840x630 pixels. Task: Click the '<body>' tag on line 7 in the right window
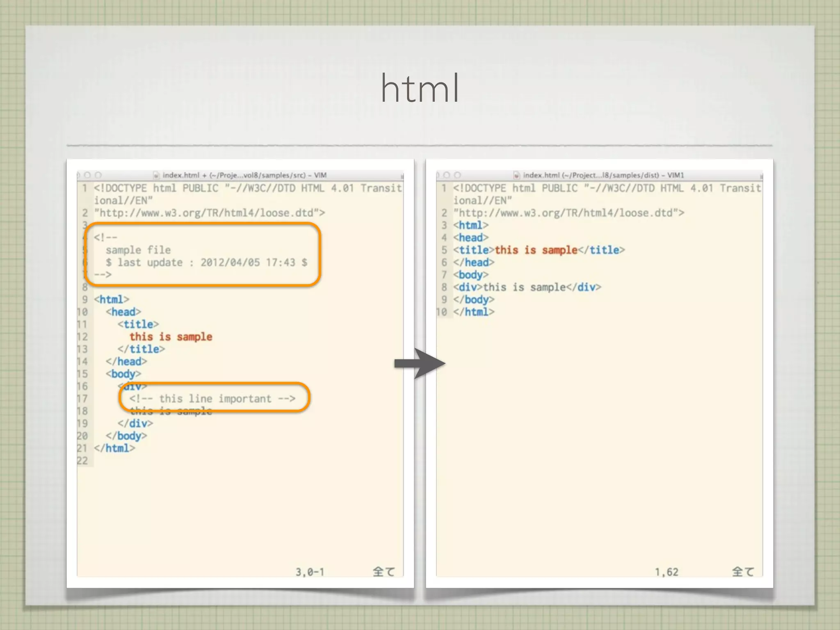471,275
